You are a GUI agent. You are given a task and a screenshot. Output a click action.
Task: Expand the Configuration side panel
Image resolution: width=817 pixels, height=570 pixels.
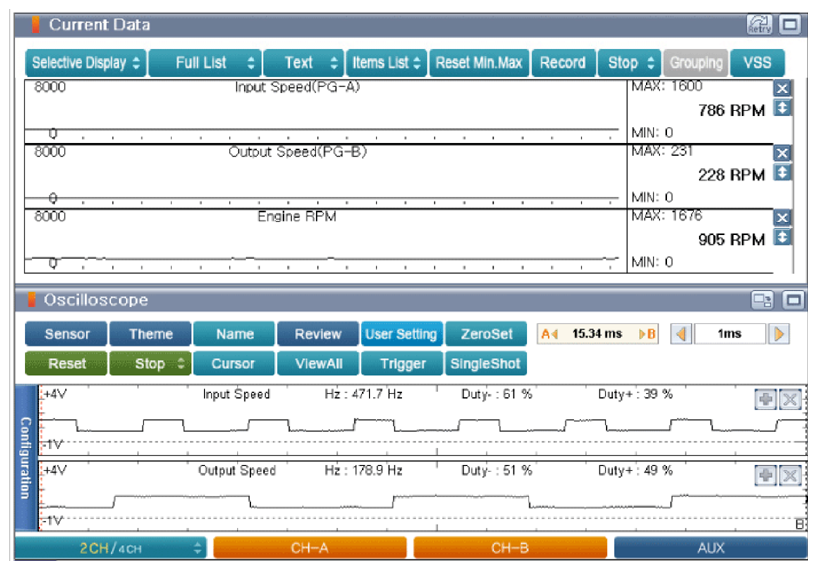(x=26, y=457)
